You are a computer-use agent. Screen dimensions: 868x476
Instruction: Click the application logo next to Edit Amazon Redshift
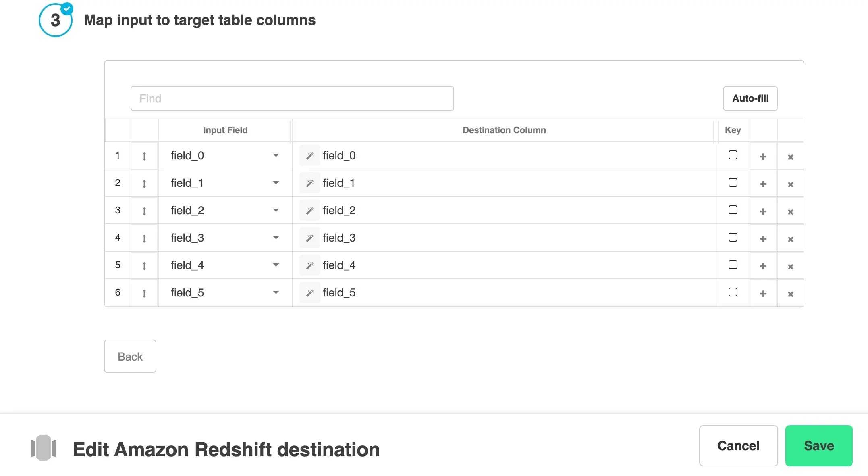[x=44, y=448]
